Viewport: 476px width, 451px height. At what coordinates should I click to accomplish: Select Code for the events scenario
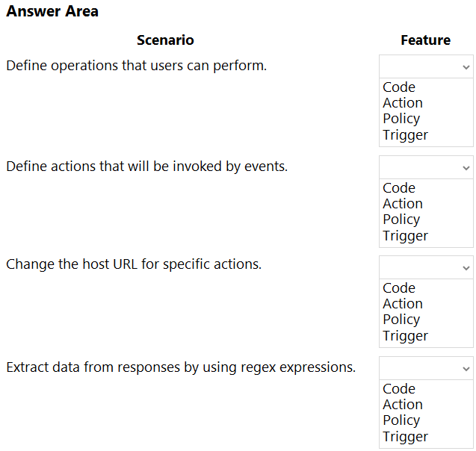tap(399, 187)
